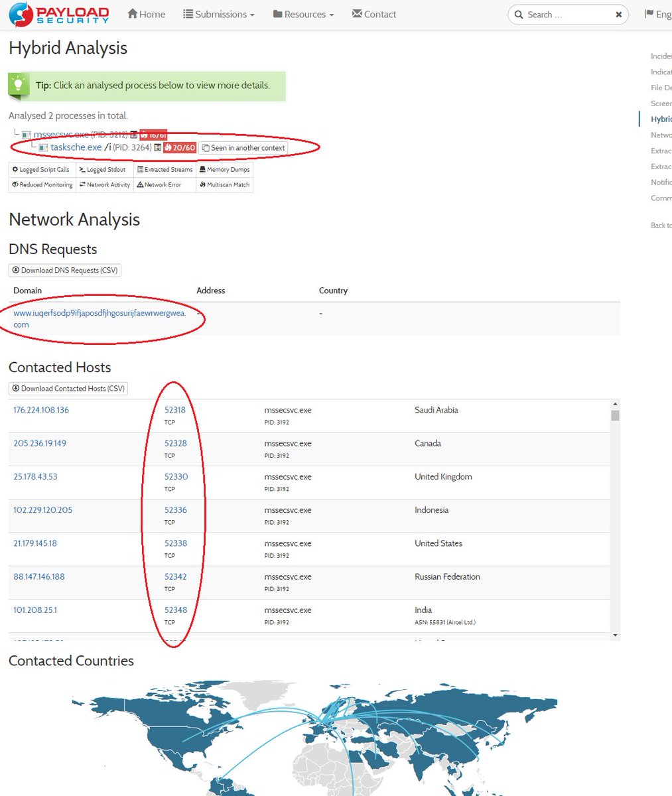The image size is (672, 796).
Task: Download DNS Requests as CSV
Action: pos(65,270)
